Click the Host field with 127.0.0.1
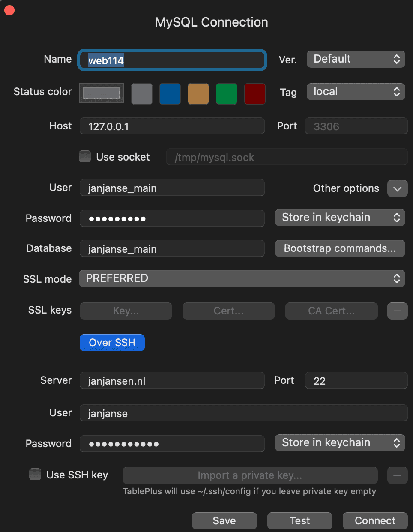 172,126
